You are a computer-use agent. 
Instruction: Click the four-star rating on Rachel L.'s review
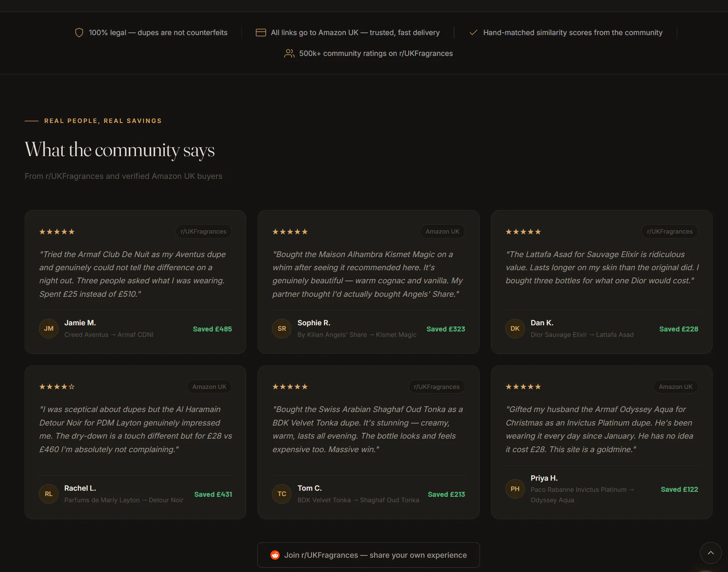[x=57, y=387]
